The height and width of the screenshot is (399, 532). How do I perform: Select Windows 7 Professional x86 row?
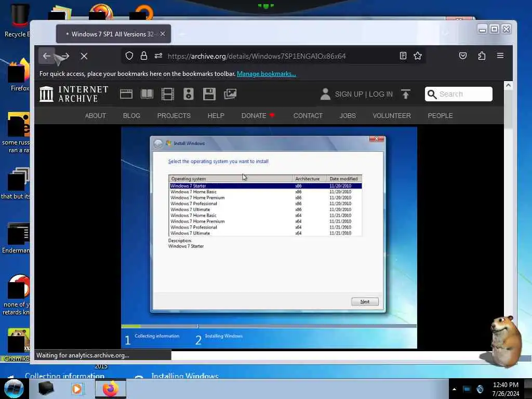[x=265, y=204]
